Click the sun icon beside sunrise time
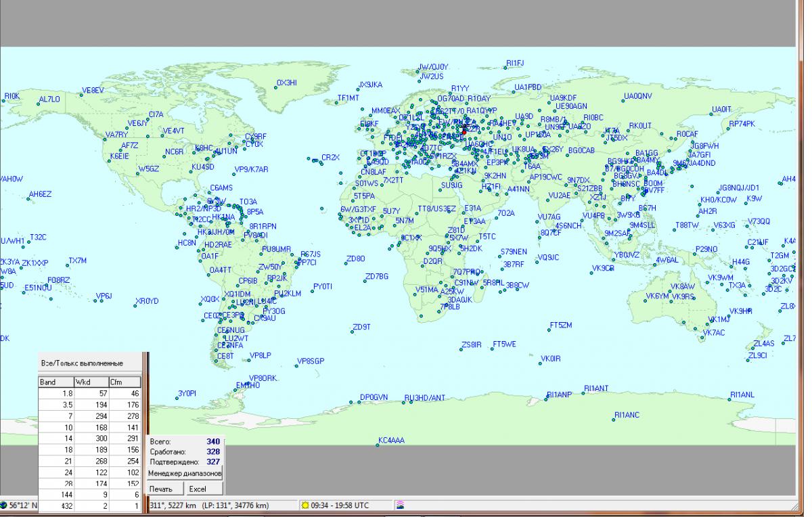The width and height of the screenshot is (812, 517). [x=305, y=505]
